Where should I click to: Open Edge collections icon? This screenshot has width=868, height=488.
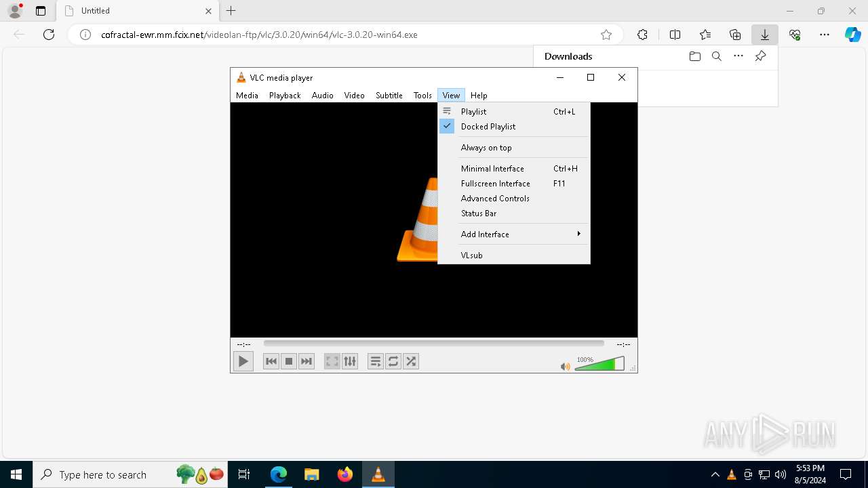[735, 35]
